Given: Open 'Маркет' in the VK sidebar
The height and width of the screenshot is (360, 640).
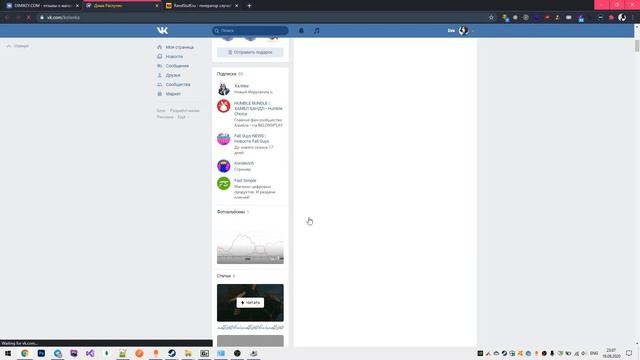Looking at the screenshot, I should coord(173,94).
